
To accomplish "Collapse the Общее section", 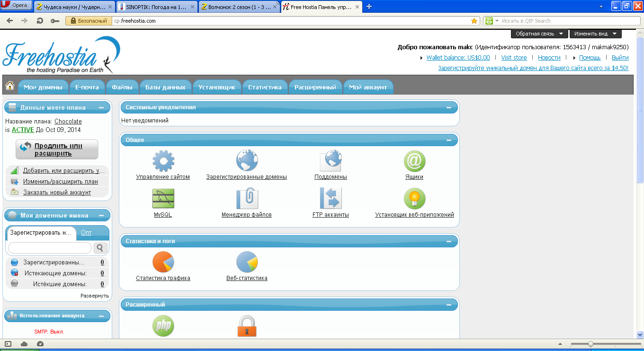I will tap(449, 140).
